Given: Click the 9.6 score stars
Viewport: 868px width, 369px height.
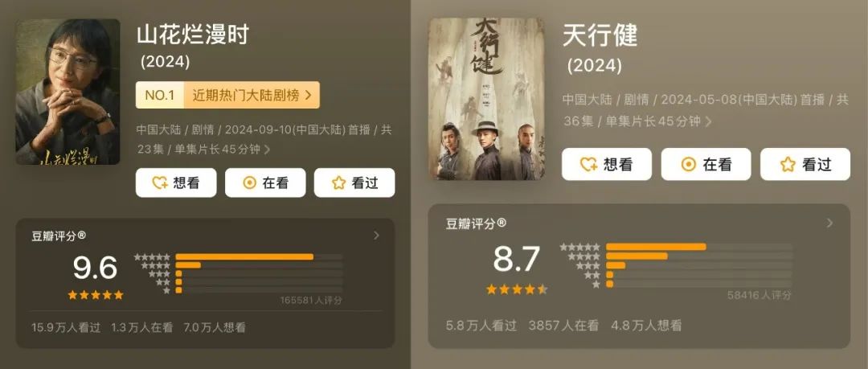Looking at the screenshot, I should tap(95, 295).
